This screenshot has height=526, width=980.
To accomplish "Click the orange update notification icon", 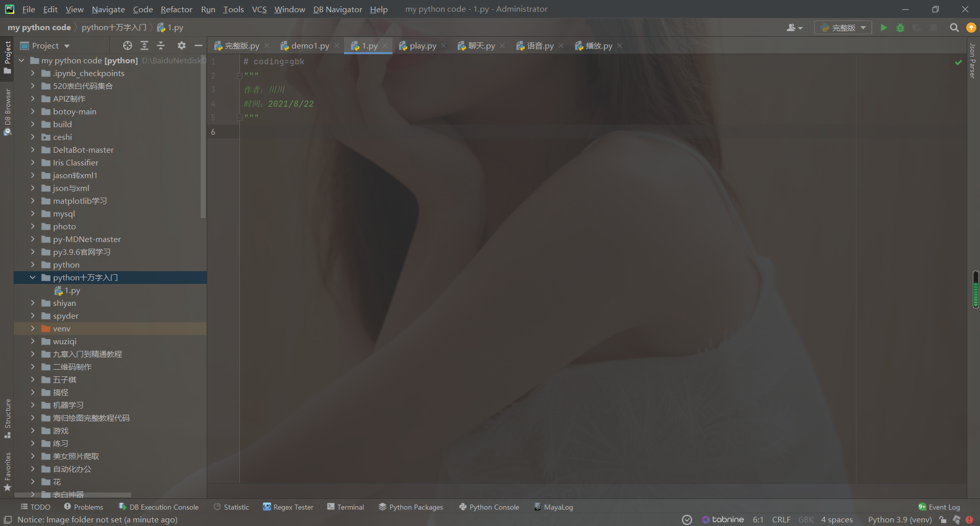I will pos(971,28).
